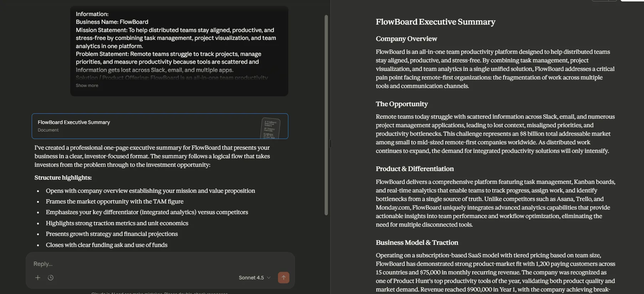Click the FlowBoard Executive Summary document title
The width and height of the screenshot is (644, 294).
[x=436, y=22]
